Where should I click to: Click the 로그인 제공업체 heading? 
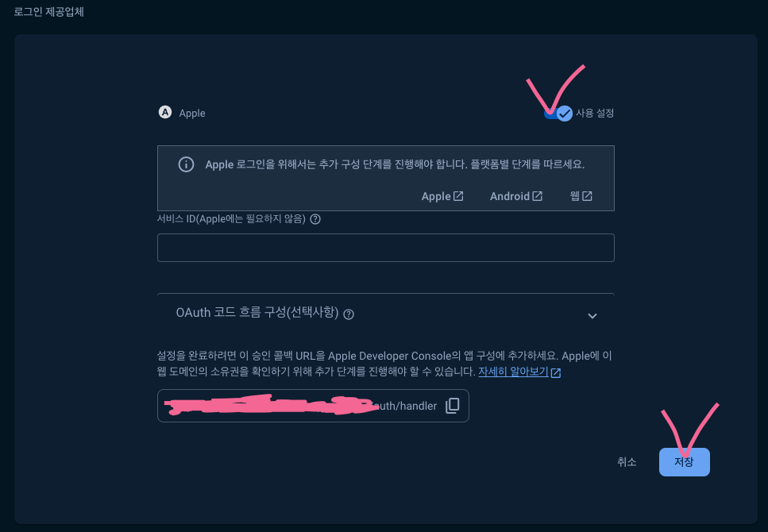pos(48,12)
